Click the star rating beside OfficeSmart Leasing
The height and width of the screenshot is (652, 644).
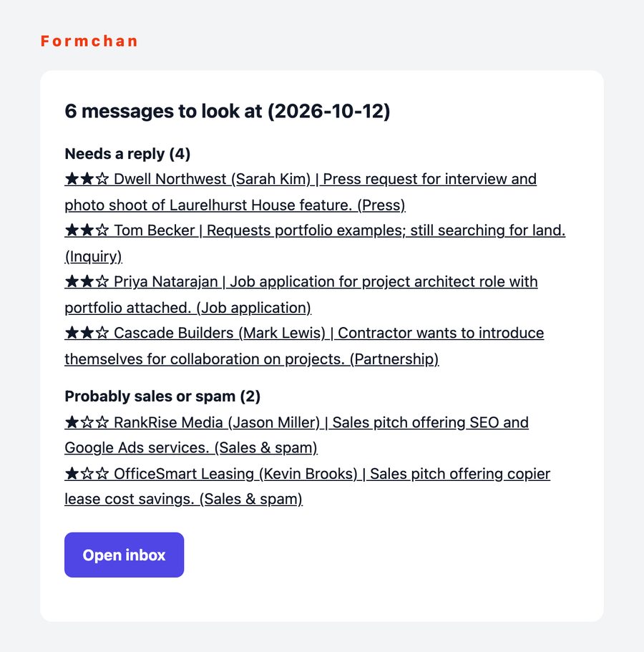coord(87,474)
